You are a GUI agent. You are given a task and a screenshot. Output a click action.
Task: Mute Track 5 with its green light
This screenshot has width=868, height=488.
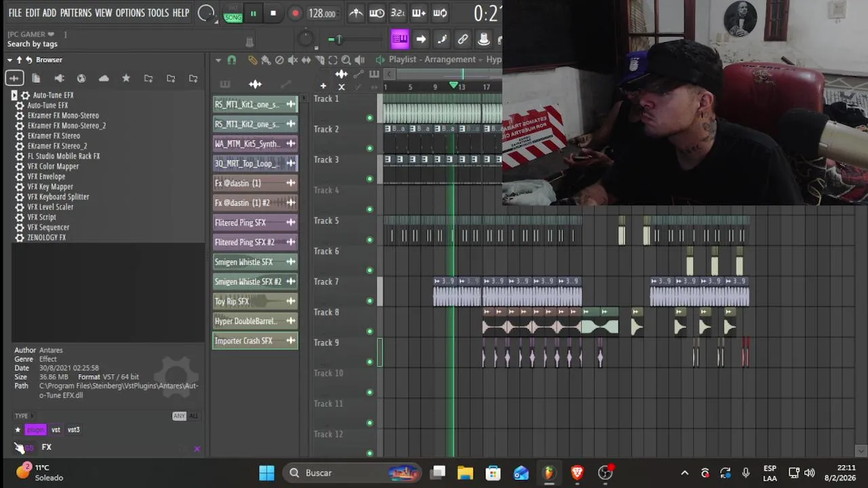pyautogui.click(x=370, y=240)
